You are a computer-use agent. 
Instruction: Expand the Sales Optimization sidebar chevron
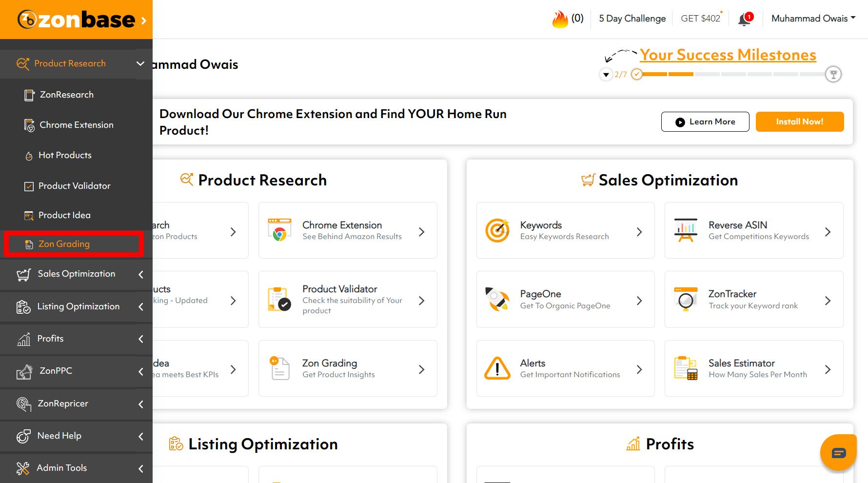(141, 275)
